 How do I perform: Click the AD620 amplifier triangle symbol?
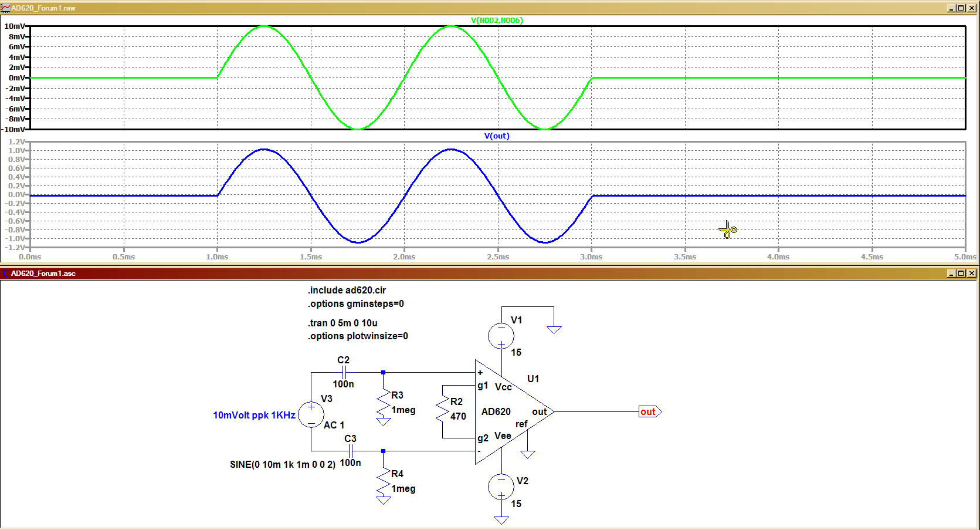(x=514, y=411)
